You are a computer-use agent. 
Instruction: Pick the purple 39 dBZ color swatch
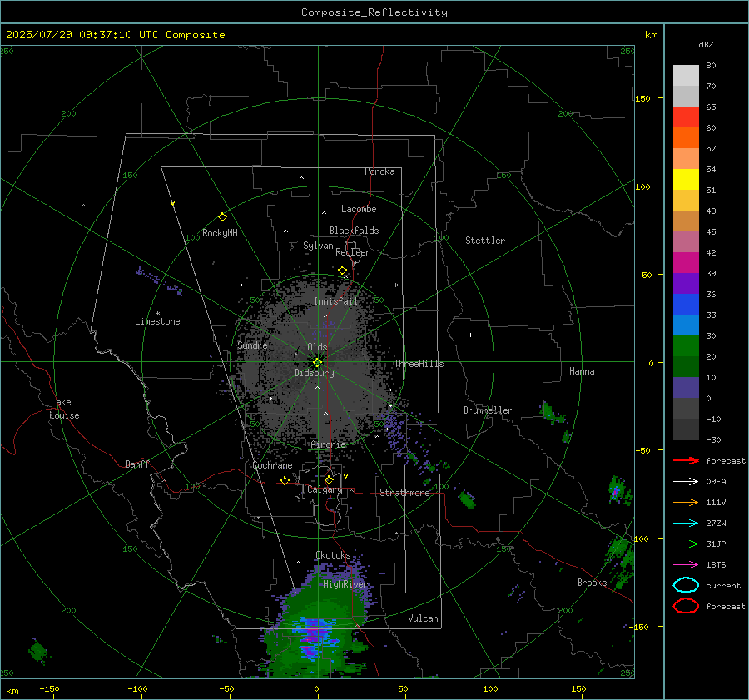point(686,283)
